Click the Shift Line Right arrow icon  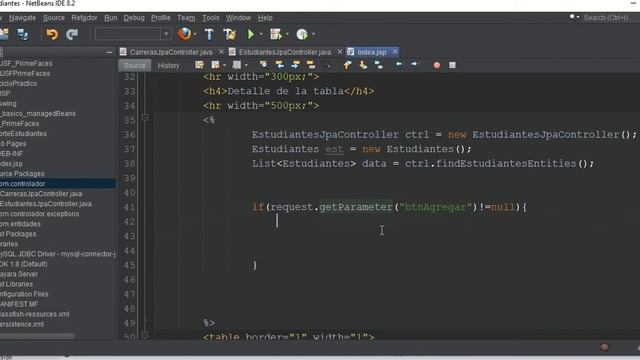pos(414,64)
